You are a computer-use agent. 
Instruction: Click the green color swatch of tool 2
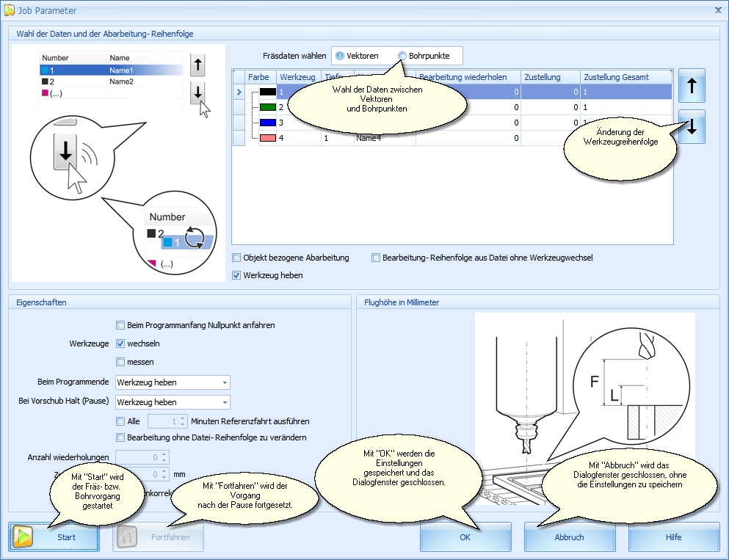pyautogui.click(x=268, y=107)
